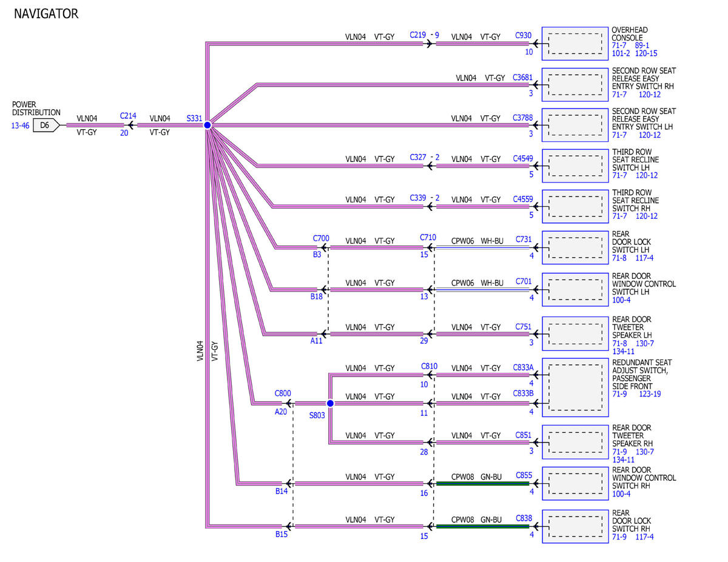Open page reference 120-15
The width and height of the screenshot is (728, 562).
(x=646, y=53)
